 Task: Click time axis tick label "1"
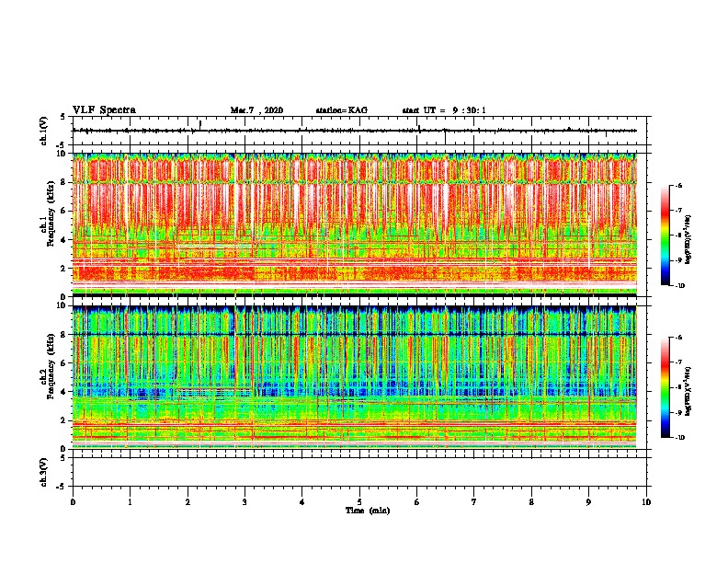click(x=130, y=501)
